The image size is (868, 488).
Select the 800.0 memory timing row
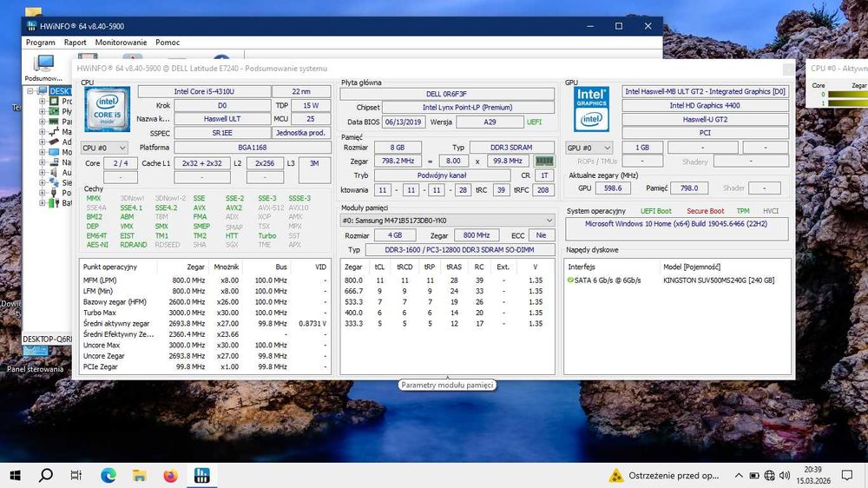[x=447, y=280]
